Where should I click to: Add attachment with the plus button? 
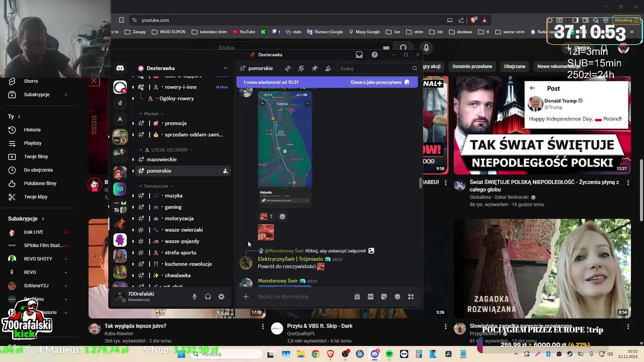pyautogui.click(x=246, y=297)
